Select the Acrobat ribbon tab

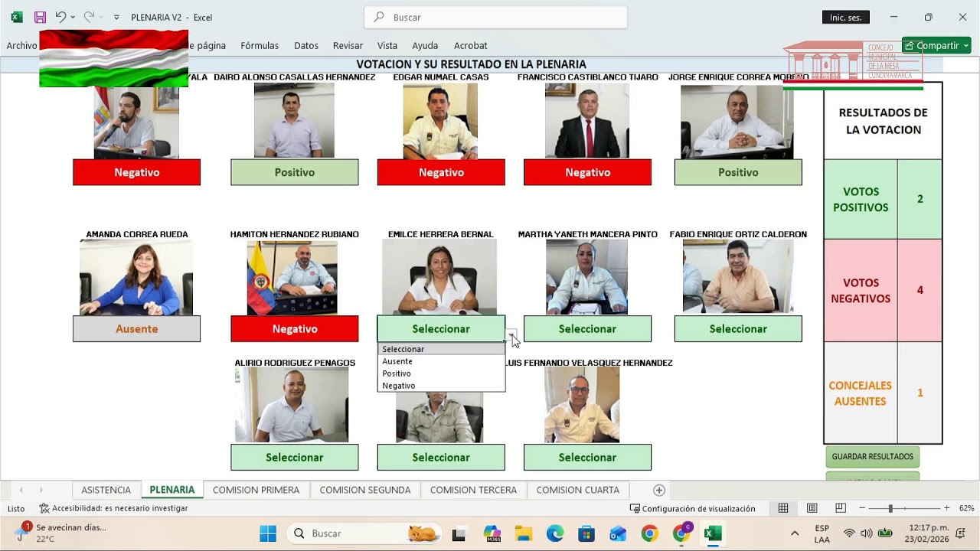470,46
